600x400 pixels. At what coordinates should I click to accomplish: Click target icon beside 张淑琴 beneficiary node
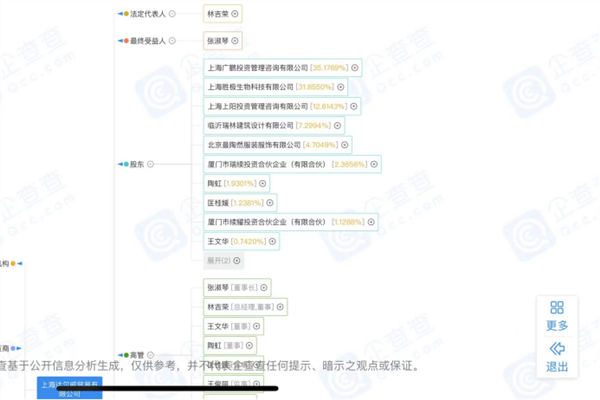pos(235,41)
